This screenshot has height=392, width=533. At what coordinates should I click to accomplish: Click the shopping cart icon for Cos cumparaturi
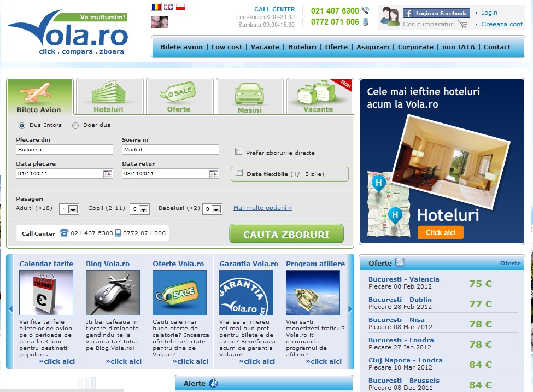(x=463, y=25)
